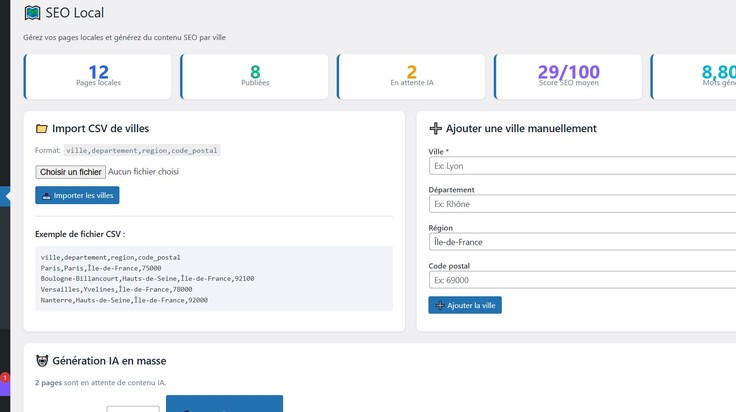
Task: Click the Choisir un fichier button
Action: [x=70, y=172]
